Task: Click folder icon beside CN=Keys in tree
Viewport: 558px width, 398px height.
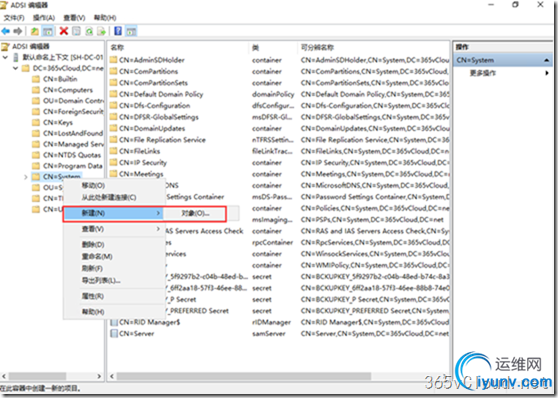Action: tap(36, 122)
